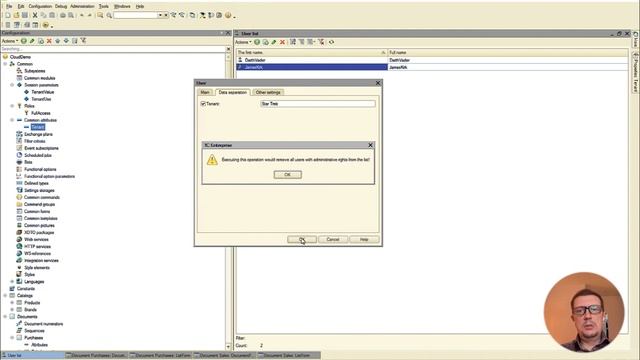Sort by the first name column header

(312, 53)
